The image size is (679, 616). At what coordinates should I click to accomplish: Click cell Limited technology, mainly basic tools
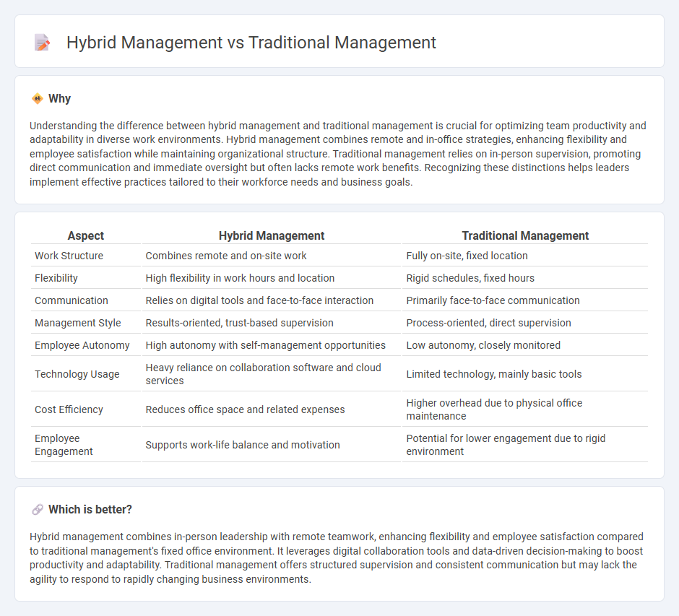525,374
